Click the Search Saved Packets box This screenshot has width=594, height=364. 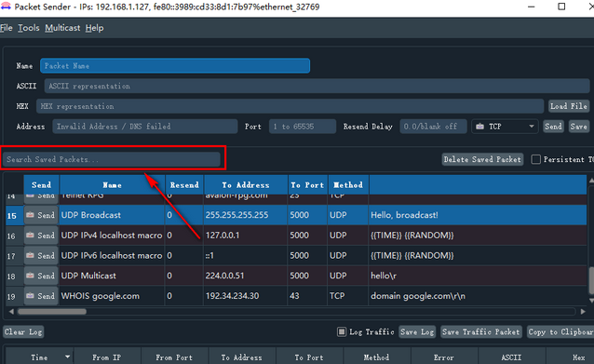(112, 159)
